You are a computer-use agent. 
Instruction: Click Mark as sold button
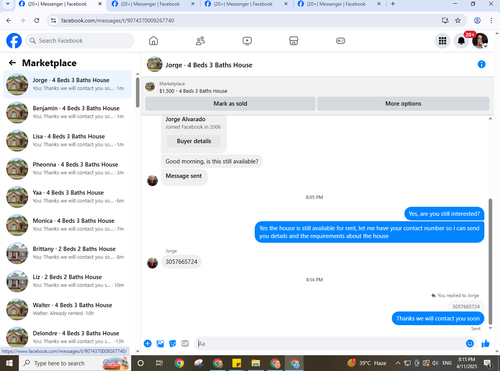230,104
